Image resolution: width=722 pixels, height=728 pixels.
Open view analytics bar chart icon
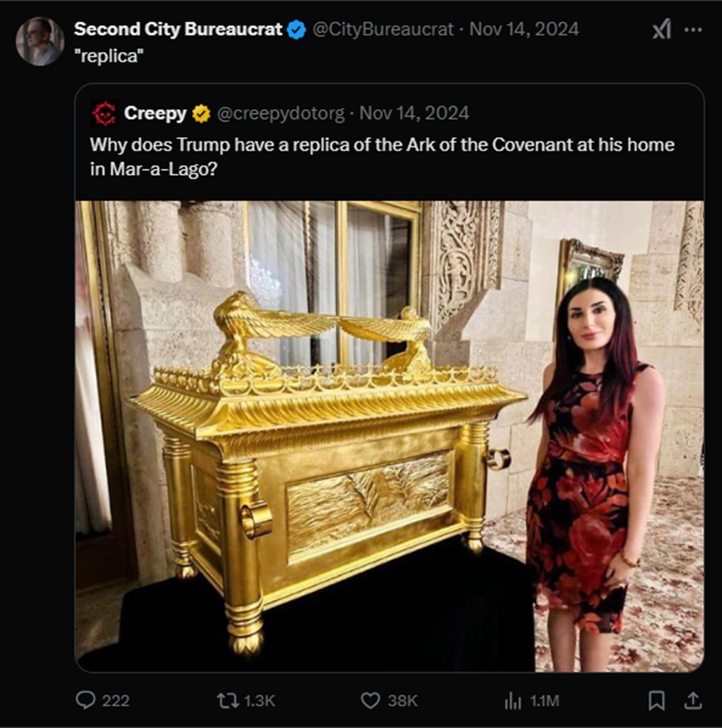click(513, 701)
